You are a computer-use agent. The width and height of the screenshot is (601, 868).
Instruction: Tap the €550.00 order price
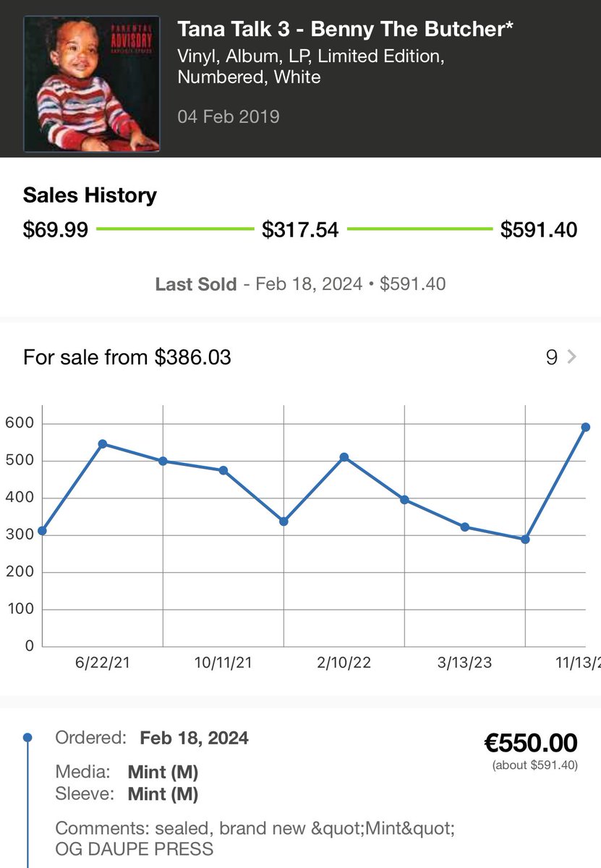pyautogui.click(x=531, y=743)
